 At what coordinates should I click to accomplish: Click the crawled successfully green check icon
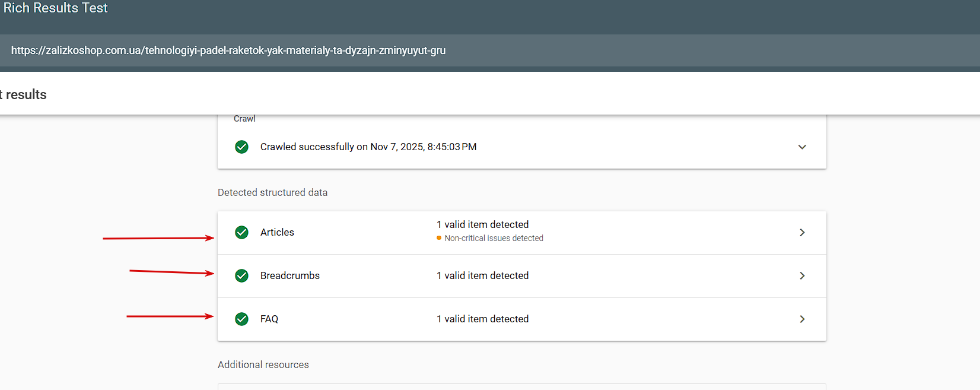[x=241, y=147]
